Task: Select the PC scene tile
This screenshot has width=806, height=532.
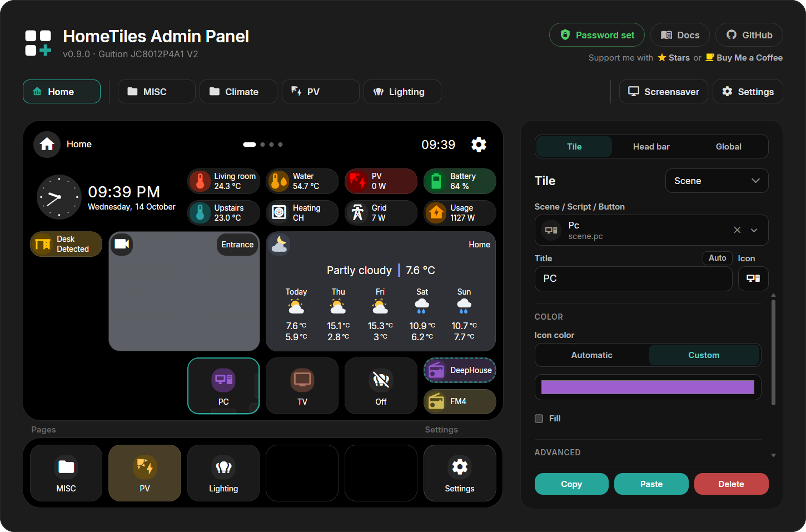Action: pos(223,386)
